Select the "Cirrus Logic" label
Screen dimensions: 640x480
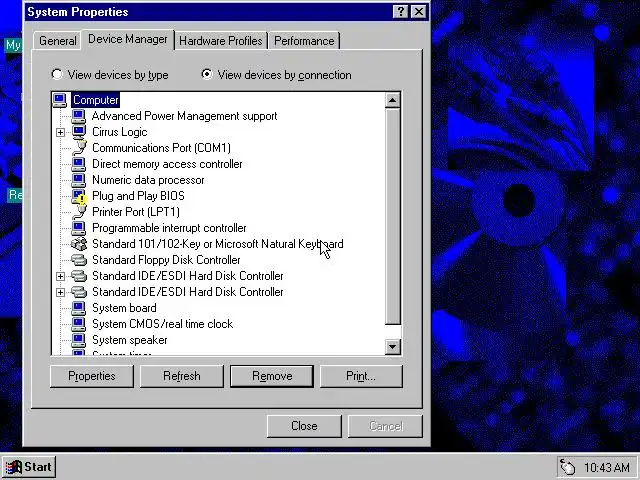click(x=120, y=132)
